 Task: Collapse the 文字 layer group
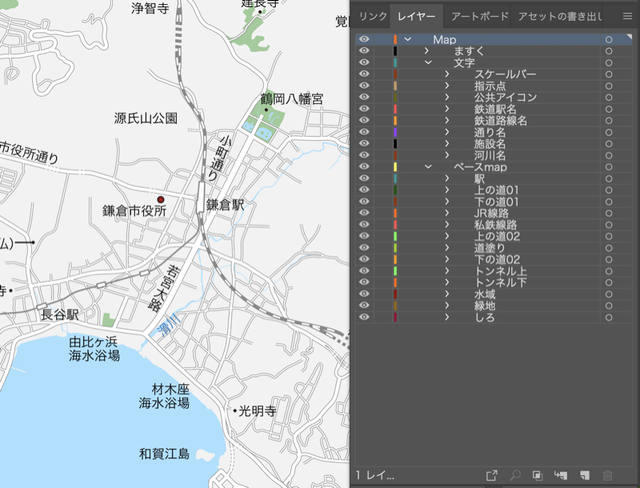pos(428,63)
